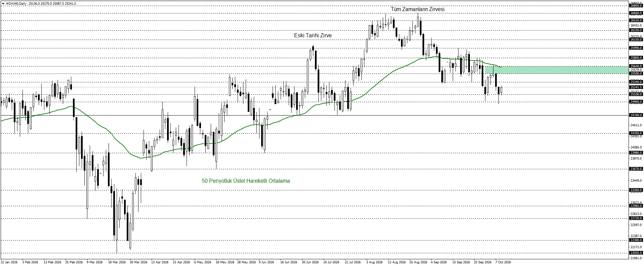Screen dimensions: 644x266
Task: Click the 25100.0 price level tag
Action: (x=636, y=94)
